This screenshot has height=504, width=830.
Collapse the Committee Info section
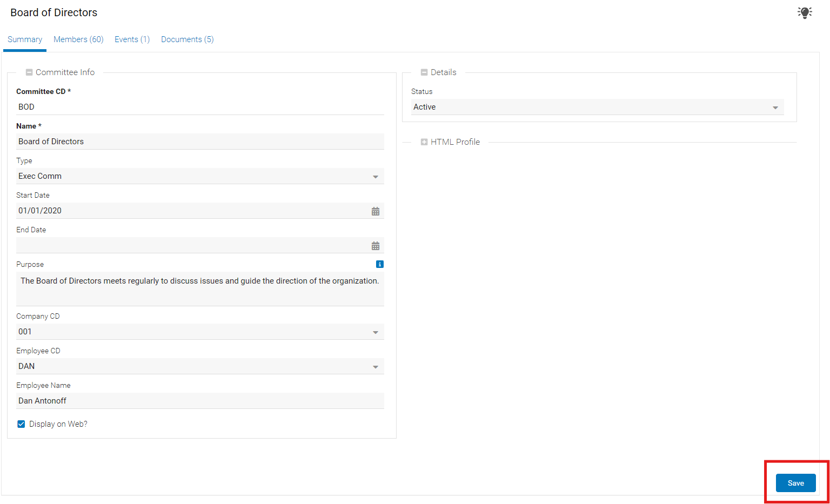[29, 72]
